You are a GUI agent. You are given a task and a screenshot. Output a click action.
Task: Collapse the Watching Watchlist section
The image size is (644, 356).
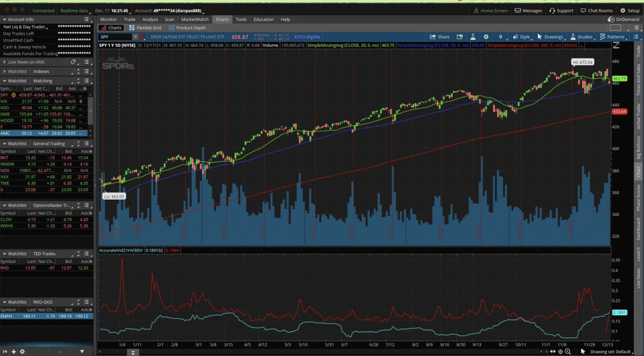click(4, 81)
